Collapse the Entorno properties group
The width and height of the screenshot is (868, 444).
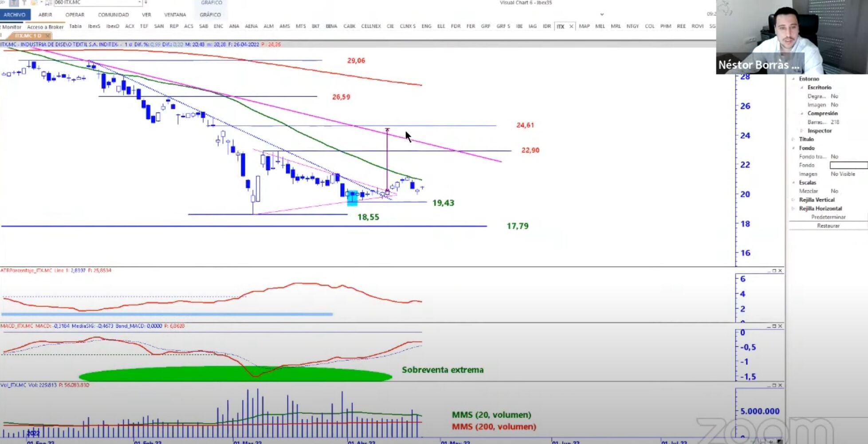click(x=793, y=79)
